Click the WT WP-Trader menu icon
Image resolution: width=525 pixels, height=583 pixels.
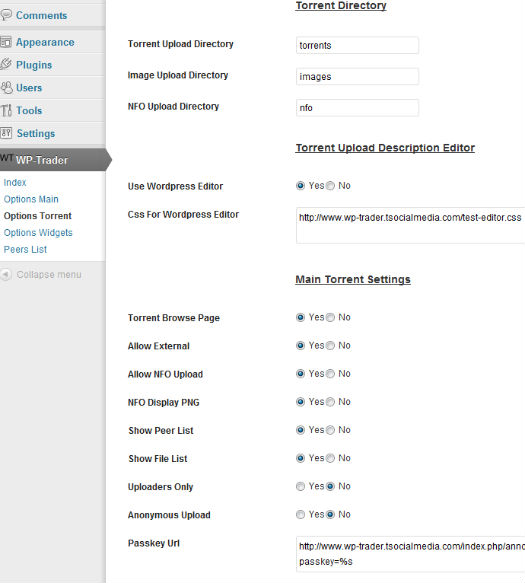point(7,158)
